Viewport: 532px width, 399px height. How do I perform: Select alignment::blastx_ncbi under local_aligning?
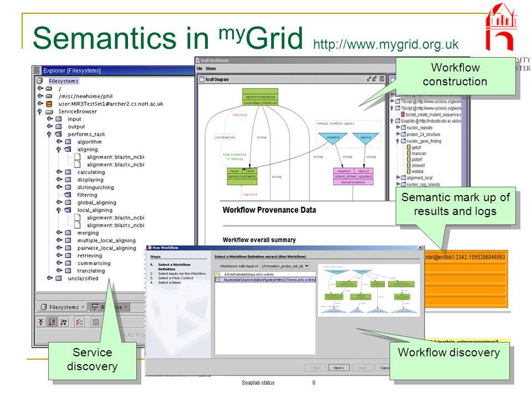pyautogui.click(x=115, y=226)
